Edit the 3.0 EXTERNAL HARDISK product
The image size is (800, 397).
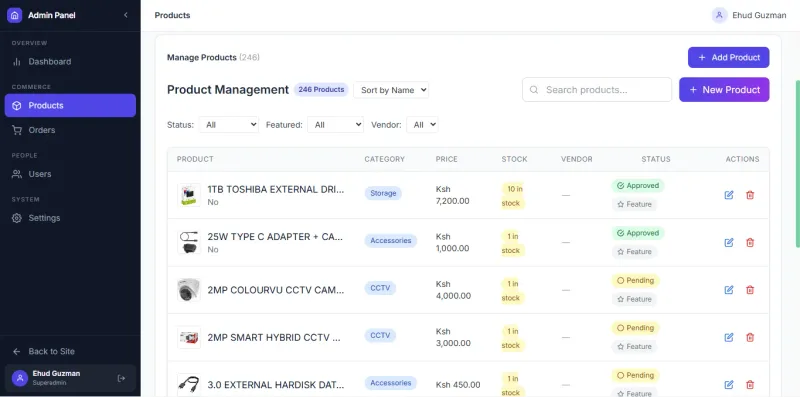[x=729, y=385]
